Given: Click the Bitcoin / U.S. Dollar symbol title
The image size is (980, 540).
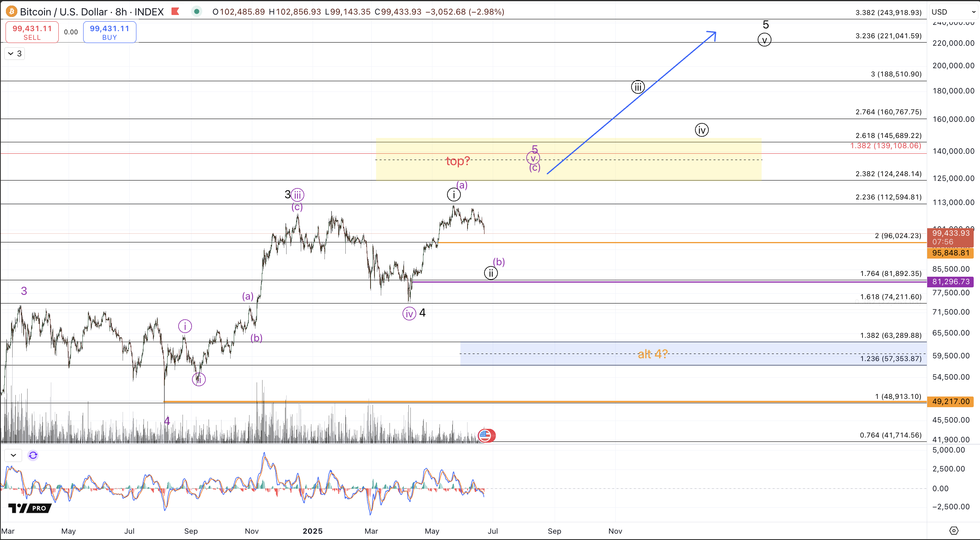Looking at the screenshot, I should click(x=64, y=12).
